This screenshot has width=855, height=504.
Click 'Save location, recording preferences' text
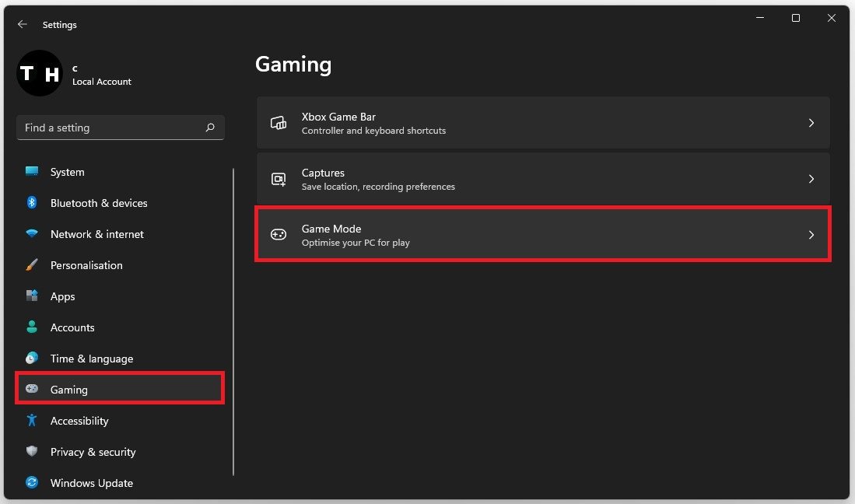(378, 187)
